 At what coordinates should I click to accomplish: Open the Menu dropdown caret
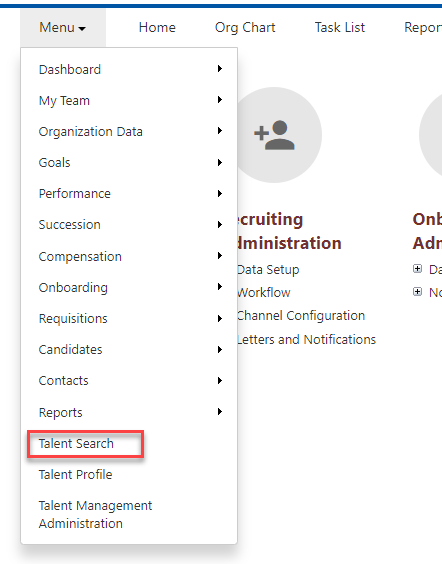(82, 28)
